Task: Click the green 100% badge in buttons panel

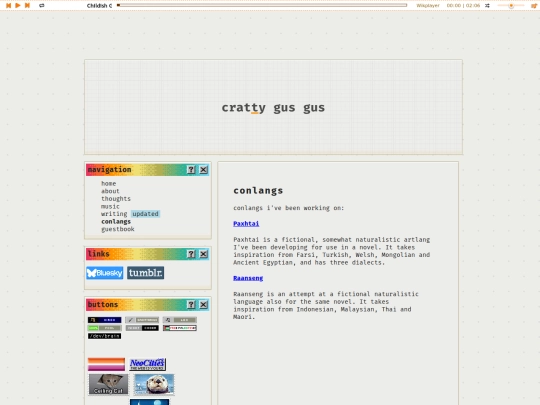Action: (104, 328)
